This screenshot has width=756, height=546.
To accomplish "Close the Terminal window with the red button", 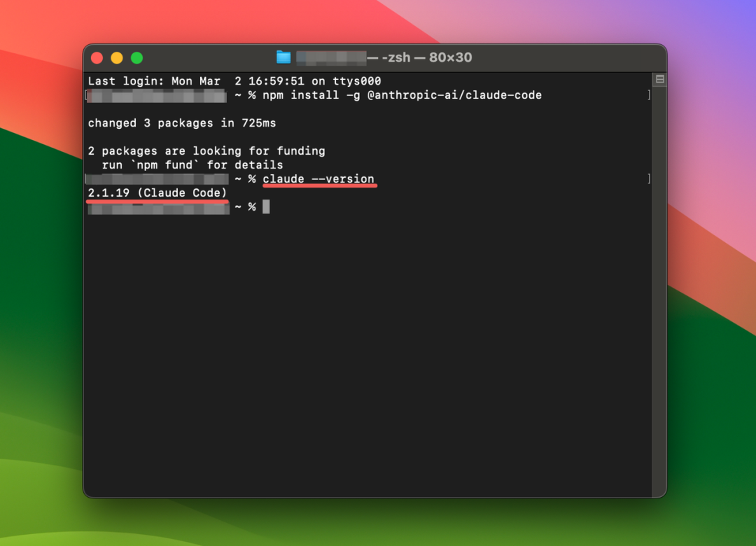I will click(97, 58).
